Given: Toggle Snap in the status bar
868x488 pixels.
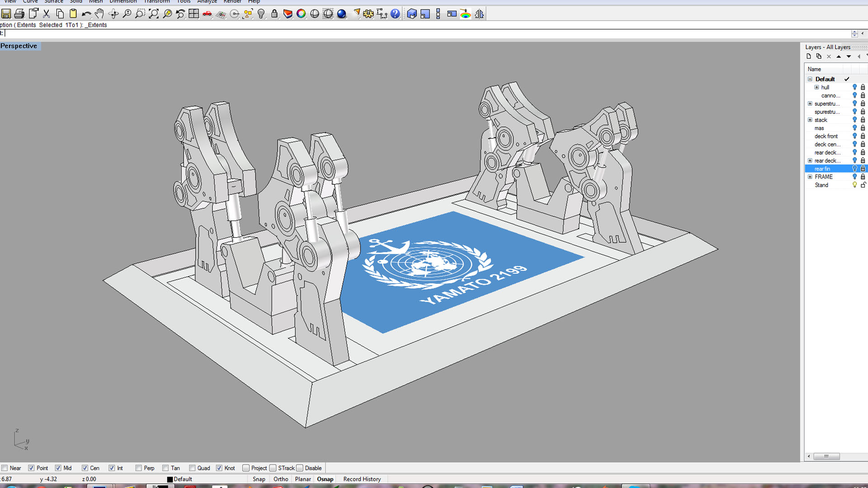Looking at the screenshot, I should (x=259, y=479).
